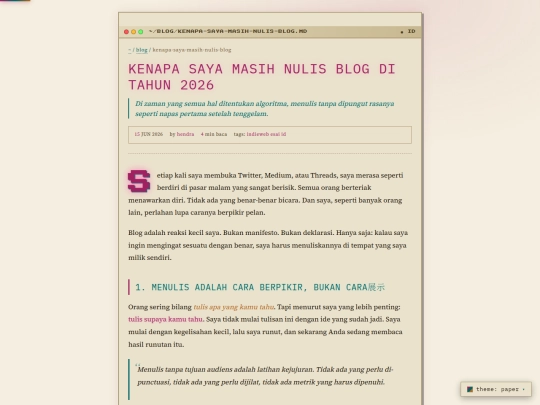This screenshot has height=405, width=540.
Task: Click the red close dot in title bar
Action: [126, 32]
